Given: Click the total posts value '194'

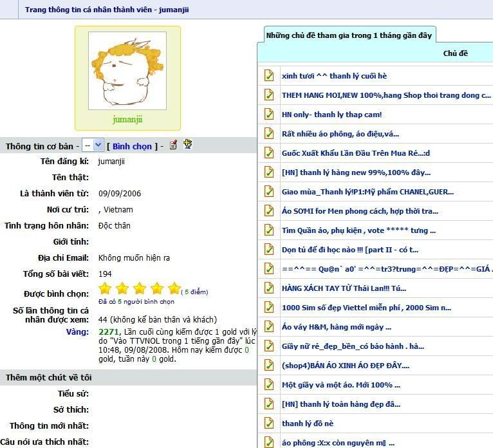Looking at the screenshot, I should (105, 274).
